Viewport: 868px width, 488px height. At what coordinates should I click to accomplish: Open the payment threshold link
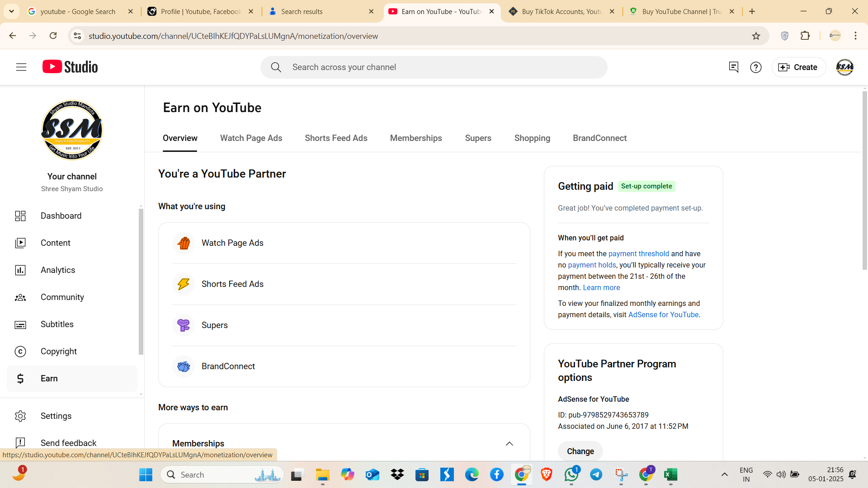click(x=639, y=254)
